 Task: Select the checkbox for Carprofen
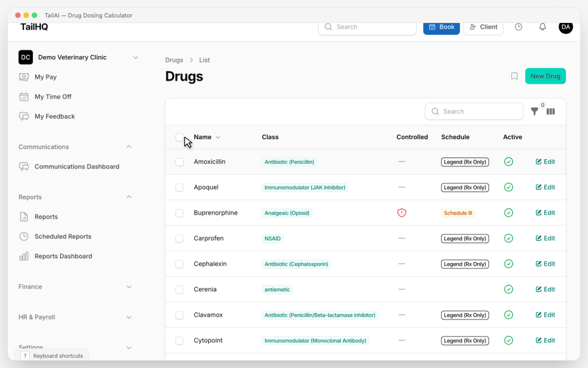click(x=180, y=238)
